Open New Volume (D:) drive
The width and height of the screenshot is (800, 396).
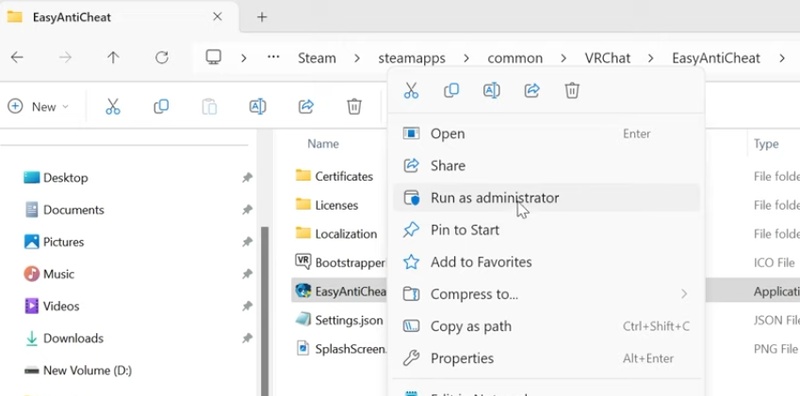pos(78,370)
